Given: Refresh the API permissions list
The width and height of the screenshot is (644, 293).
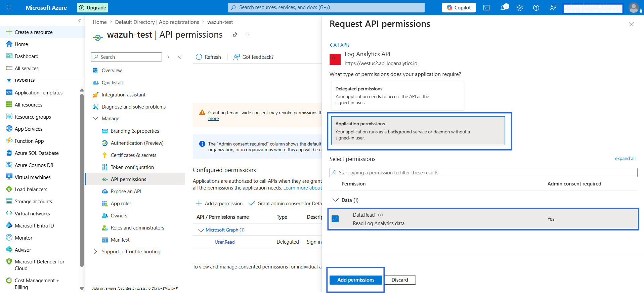Looking at the screenshot, I should click(208, 57).
